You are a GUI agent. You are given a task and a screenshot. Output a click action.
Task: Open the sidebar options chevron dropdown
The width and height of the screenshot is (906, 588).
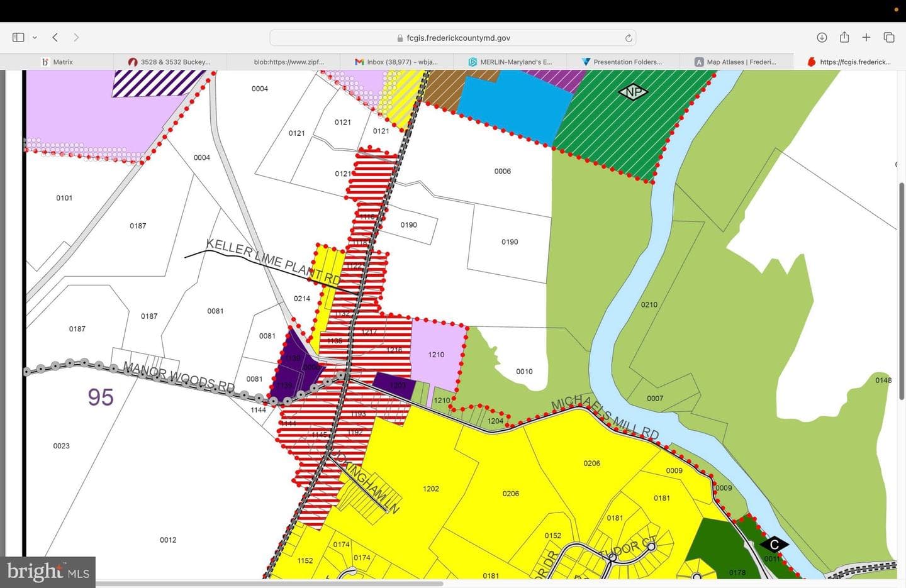click(x=35, y=38)
